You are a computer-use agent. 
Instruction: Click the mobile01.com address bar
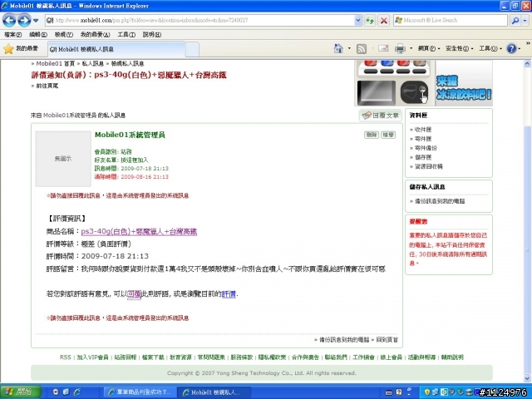click(x=200, y=20)
